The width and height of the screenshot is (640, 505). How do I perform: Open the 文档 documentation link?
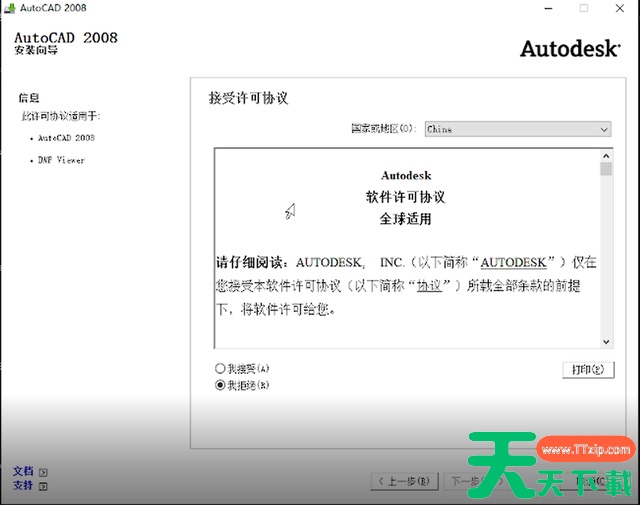pos(23,472)
